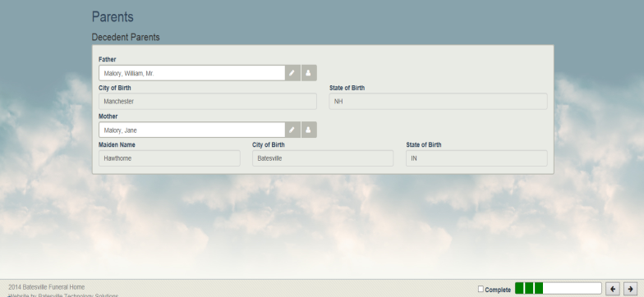
Task: Open person lookup for Mother field
Action: [x=309, y=130]
